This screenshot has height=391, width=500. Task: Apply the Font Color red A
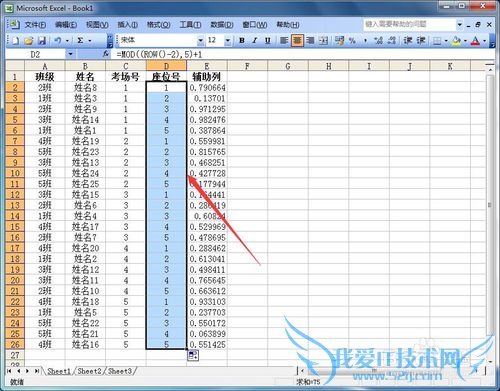(475, 41)
